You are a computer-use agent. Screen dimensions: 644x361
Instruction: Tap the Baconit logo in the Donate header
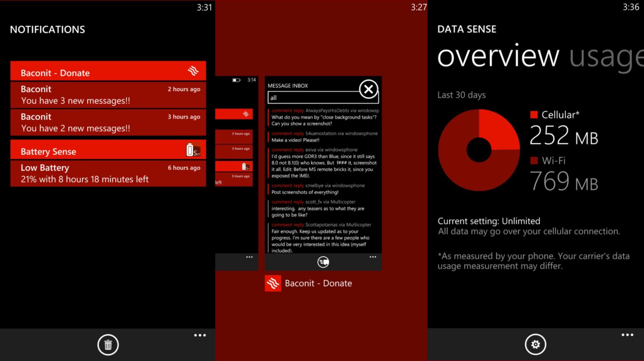coord(193,71)
